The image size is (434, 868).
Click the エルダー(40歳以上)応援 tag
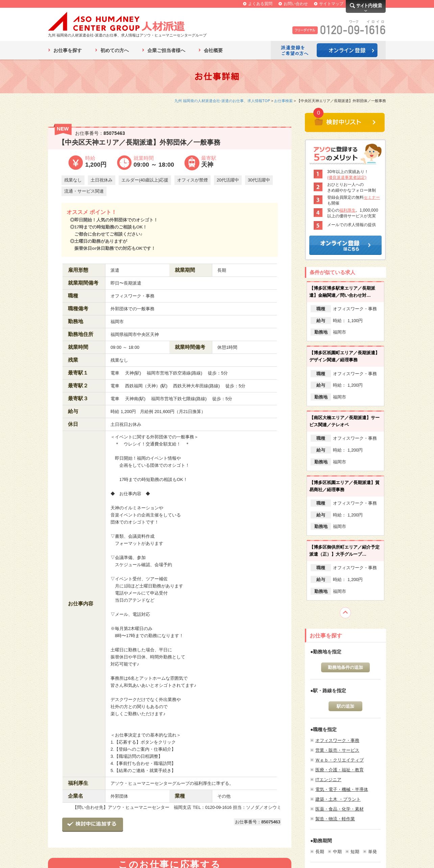(x=145, y=180)
